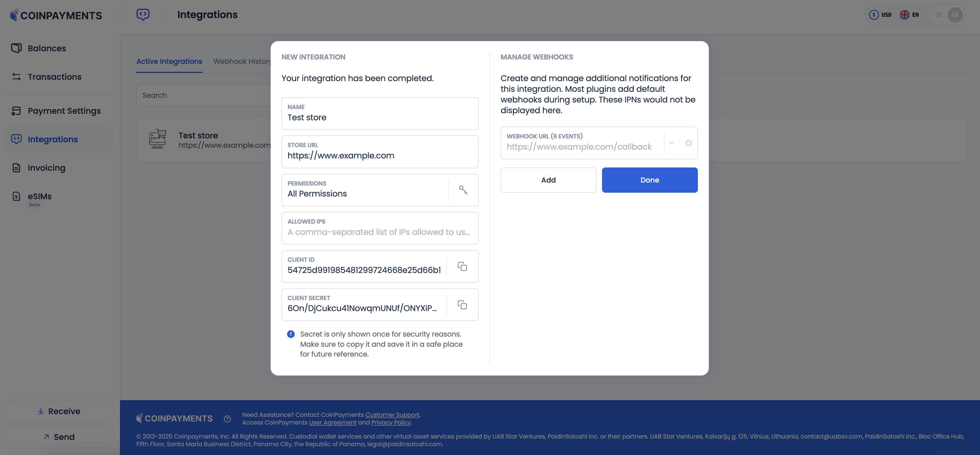Open the USD currency selector
The width and height of the screenshot is (980, 455).
[x=880, y=15]
